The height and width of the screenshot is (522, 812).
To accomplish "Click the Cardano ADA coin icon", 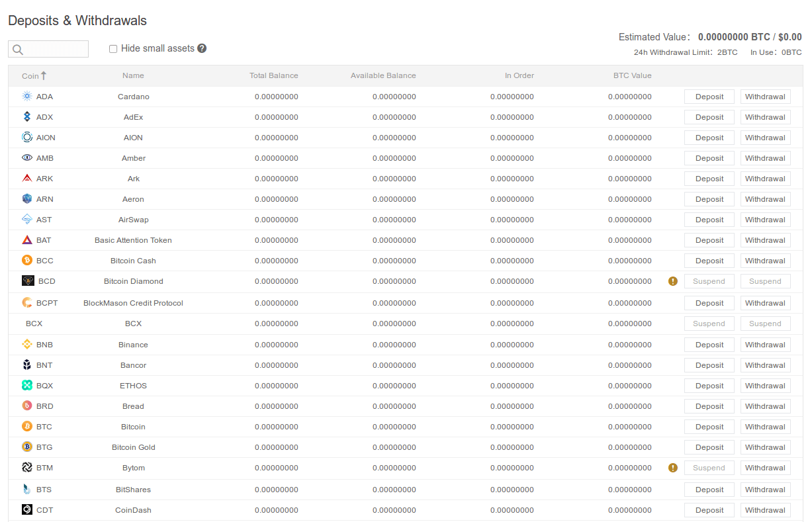I will [x=27, y=97].
